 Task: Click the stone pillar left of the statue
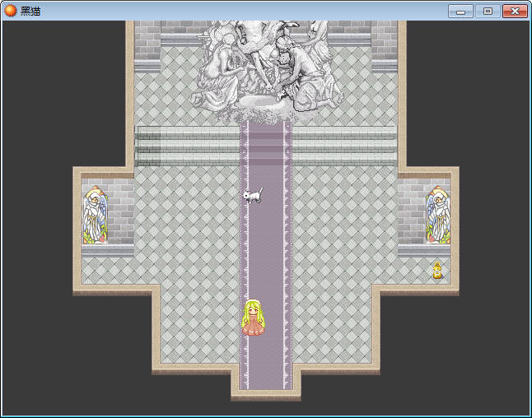pyautogui.click(x=147, y=45)
